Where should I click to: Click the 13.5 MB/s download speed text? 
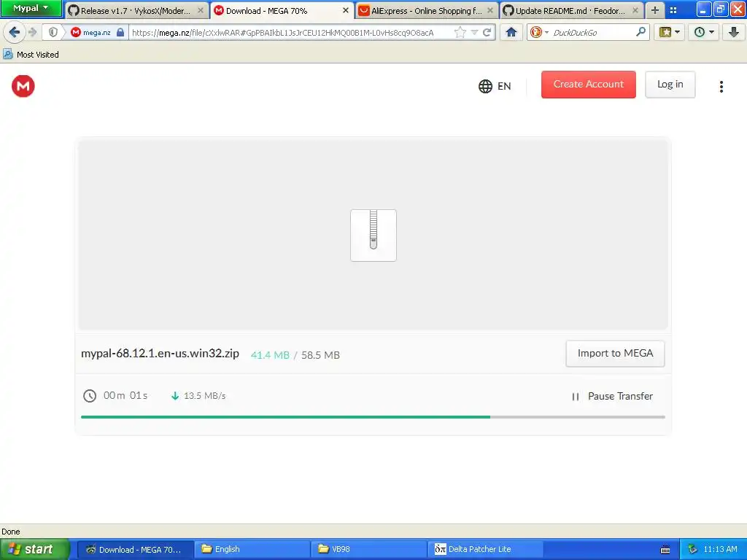pyautogui.click(x=205, y=396)
